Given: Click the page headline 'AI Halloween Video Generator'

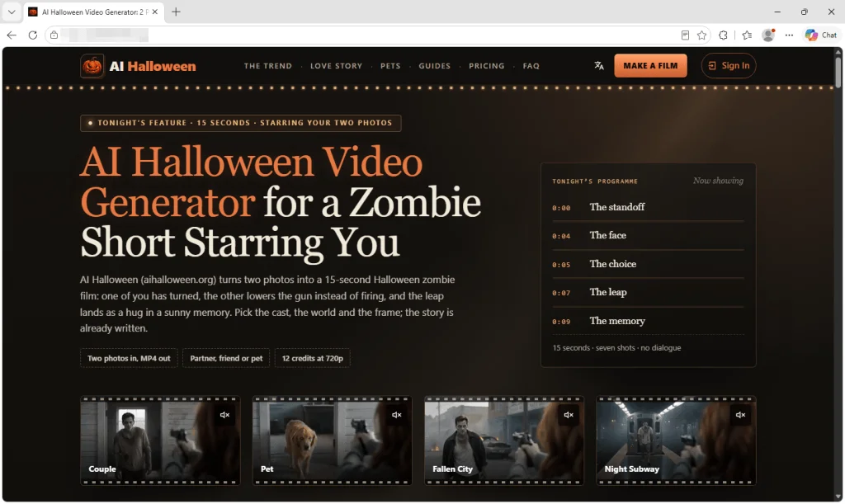Looking at the screenshot, I should click(251, 182).
